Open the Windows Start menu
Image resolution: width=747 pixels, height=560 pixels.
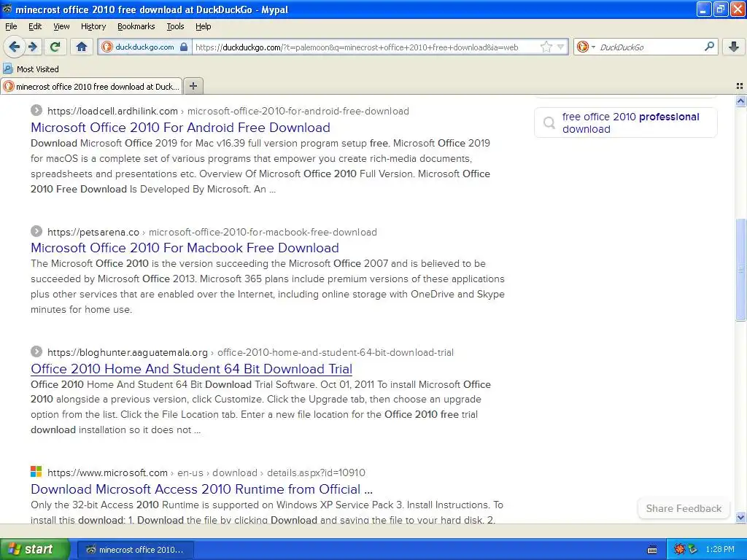click(34, 549)
